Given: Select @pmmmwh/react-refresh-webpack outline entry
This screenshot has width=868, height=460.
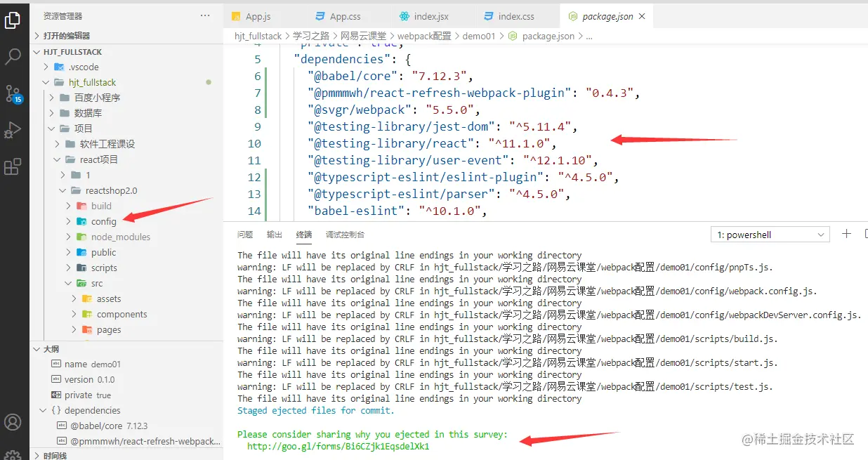Looking at the screenshot, I should click(x=127, y=441).
